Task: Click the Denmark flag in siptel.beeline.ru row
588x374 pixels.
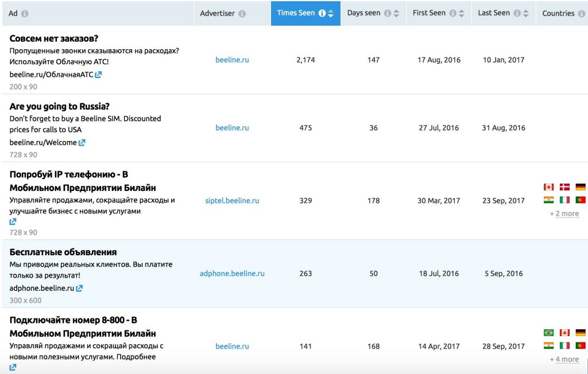Action: pyautogui.click(x=565, y=187)
